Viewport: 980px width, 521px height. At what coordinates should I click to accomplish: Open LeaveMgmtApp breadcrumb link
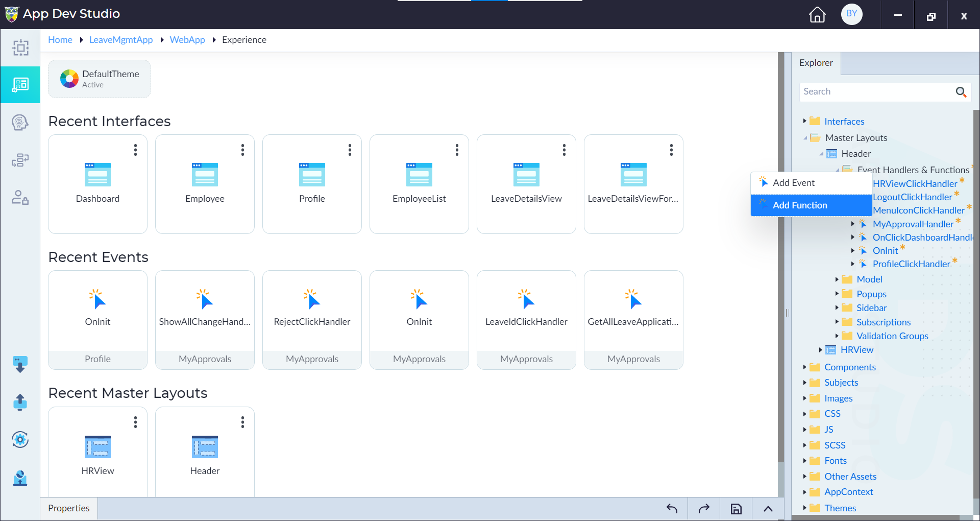(x=121, y=40)
